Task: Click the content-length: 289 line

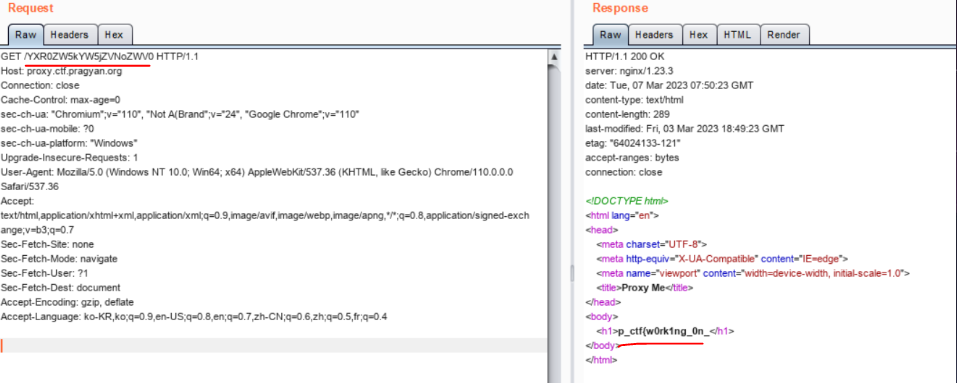Action: pyautogui.click(x=627, y=114)
